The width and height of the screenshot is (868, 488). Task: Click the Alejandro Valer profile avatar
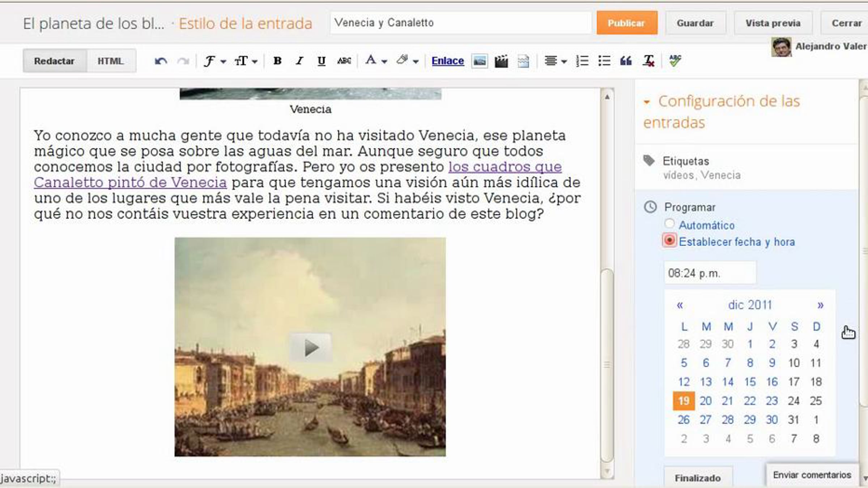click(781, 47)
